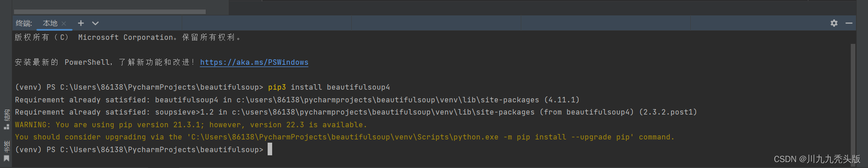The width and height of the screenshot is (868, 168).
Task: Click the 安装最新的 PowerShell message text
Action: (x=105, y=62)
